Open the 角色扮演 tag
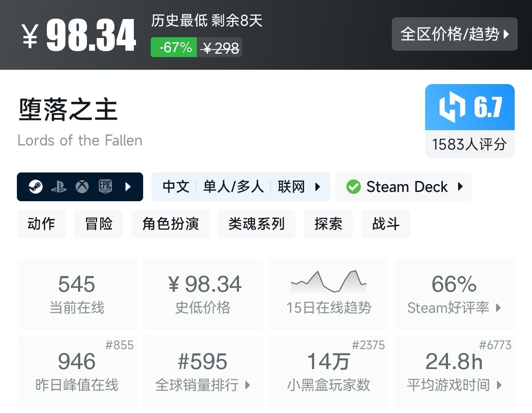532x413 pixels. pos(171,224)
